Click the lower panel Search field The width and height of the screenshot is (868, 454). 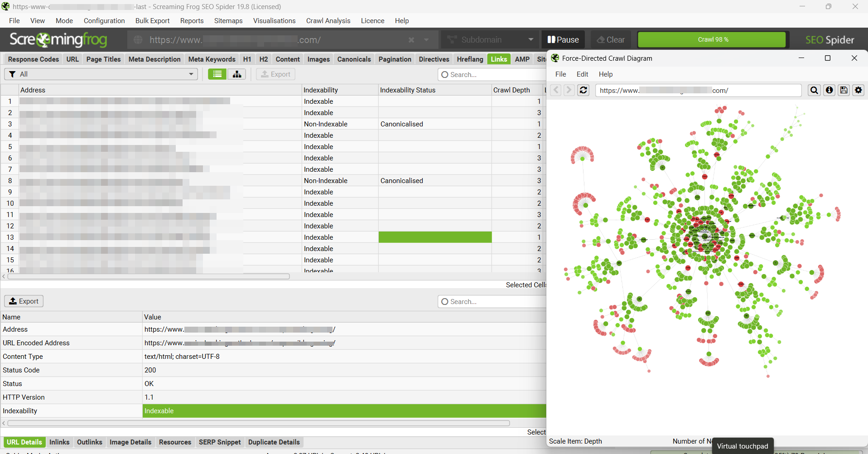492,302
